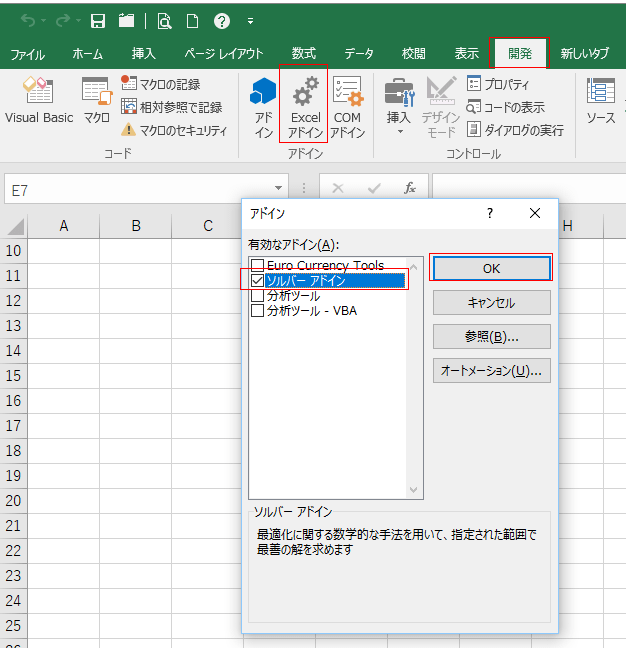This screenshot has height=648, width=626.
Task: Click コードの表示
Action: [505, 107]
